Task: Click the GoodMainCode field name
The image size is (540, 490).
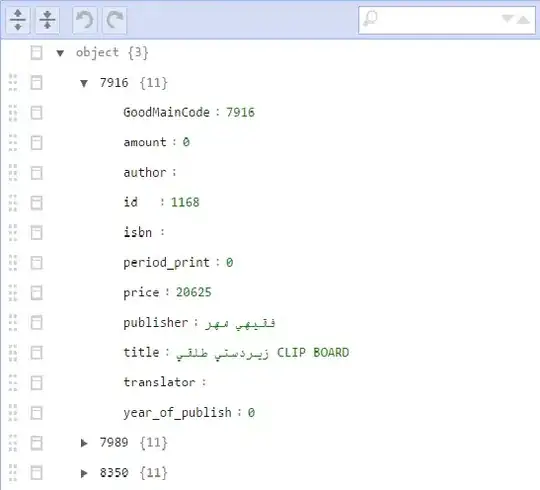Action: 166,112
